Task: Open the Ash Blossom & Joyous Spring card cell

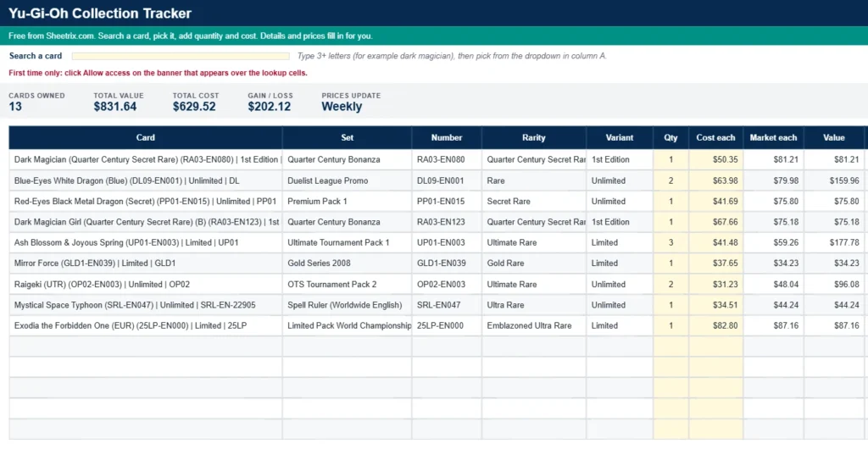Action: pyautogui.click(x=146, y=242)
